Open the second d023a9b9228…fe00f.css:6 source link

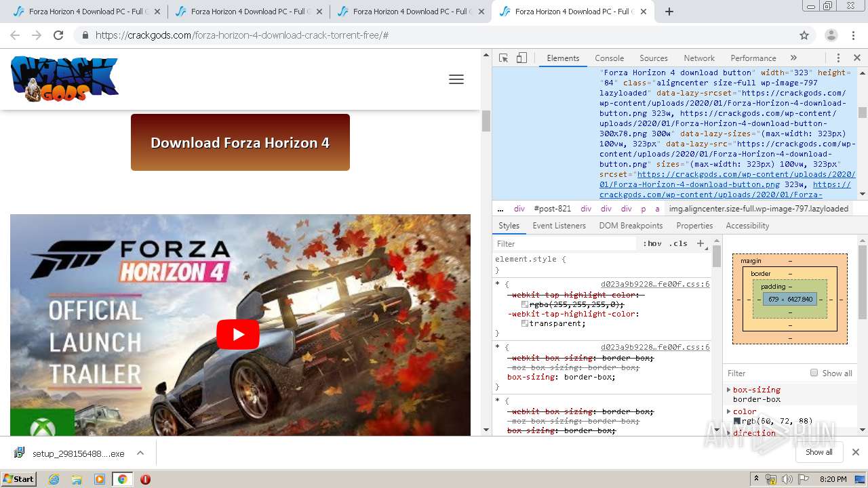655,347
